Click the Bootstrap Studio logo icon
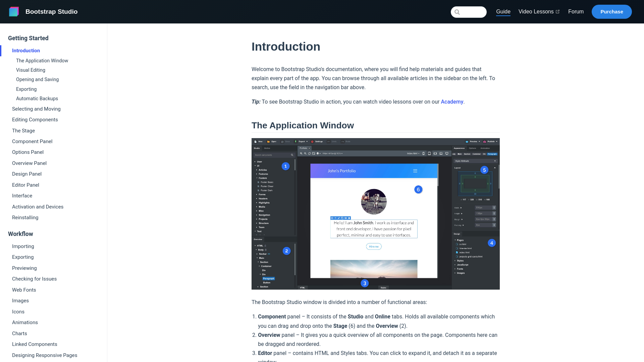Viewport: 644px width, 362px height. pos(14,12)
